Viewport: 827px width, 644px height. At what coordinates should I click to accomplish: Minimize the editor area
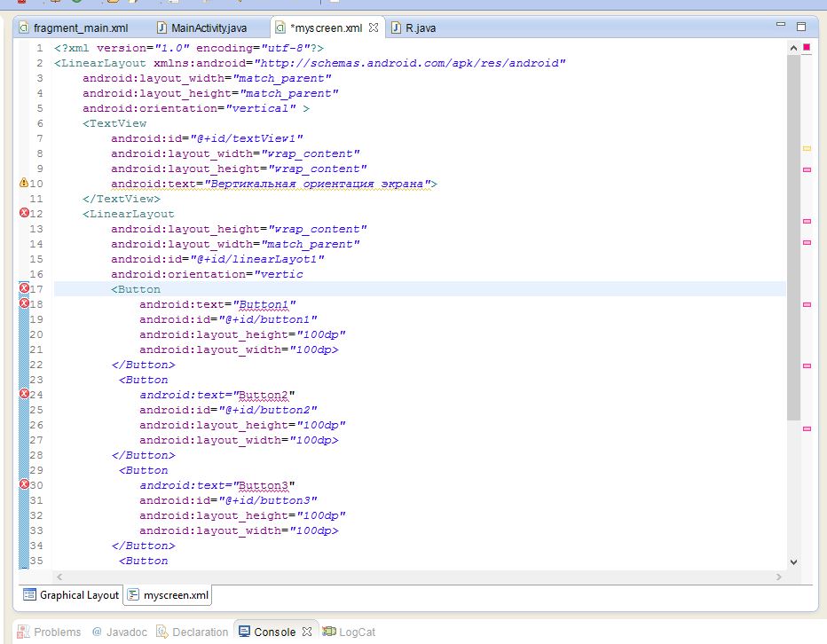coord(781,25)
